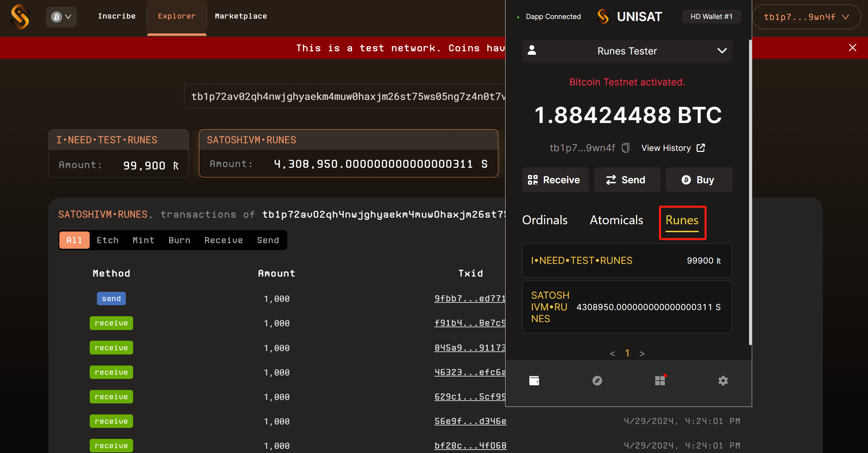868x453 pixels.
Task: Open transaction 845a9...91173
Action: click(x=470, y=348)
